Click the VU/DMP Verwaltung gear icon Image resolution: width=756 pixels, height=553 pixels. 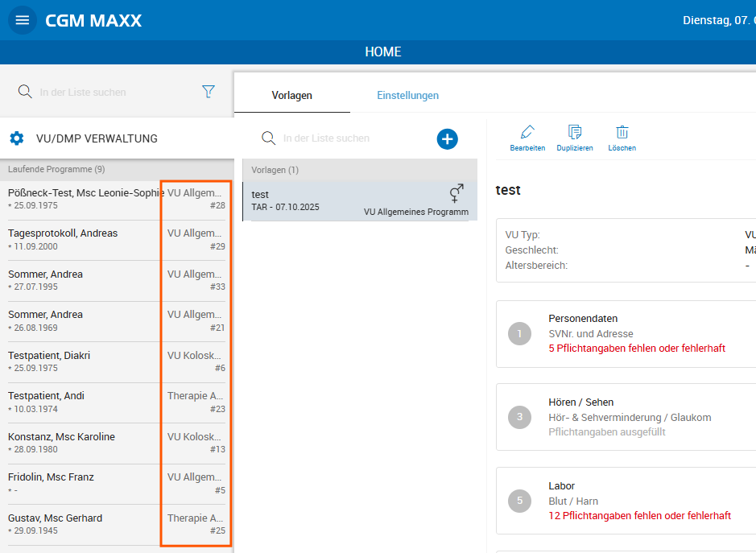click(x=17, y=138)
